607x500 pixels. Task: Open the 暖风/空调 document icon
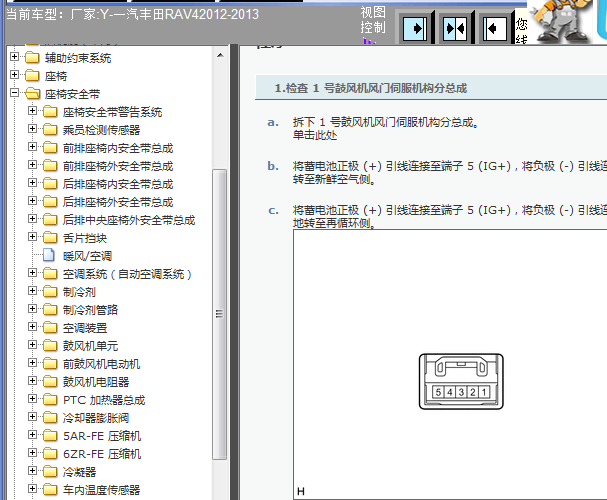[x=49, y=255]
